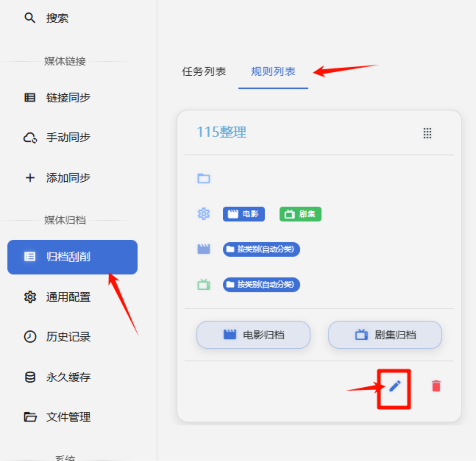Viewport: 476px width, 461px height.
Task: Click the blue 电影 tag chip
Action: [244, 214]
